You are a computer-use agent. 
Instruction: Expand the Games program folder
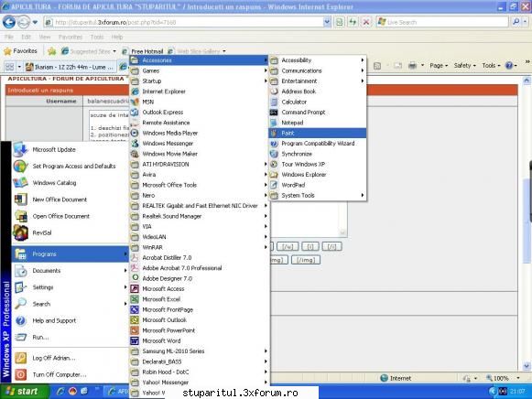(x=200, y=70)
